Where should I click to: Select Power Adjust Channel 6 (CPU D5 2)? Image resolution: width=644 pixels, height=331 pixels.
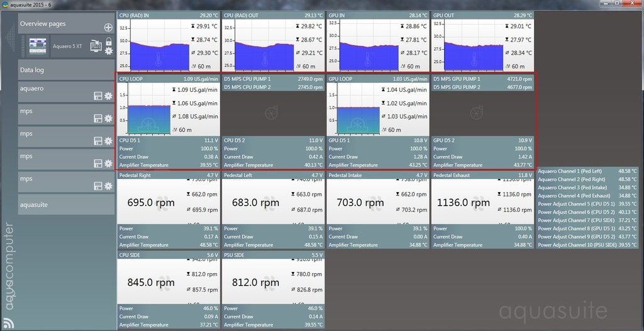[587, 212]
